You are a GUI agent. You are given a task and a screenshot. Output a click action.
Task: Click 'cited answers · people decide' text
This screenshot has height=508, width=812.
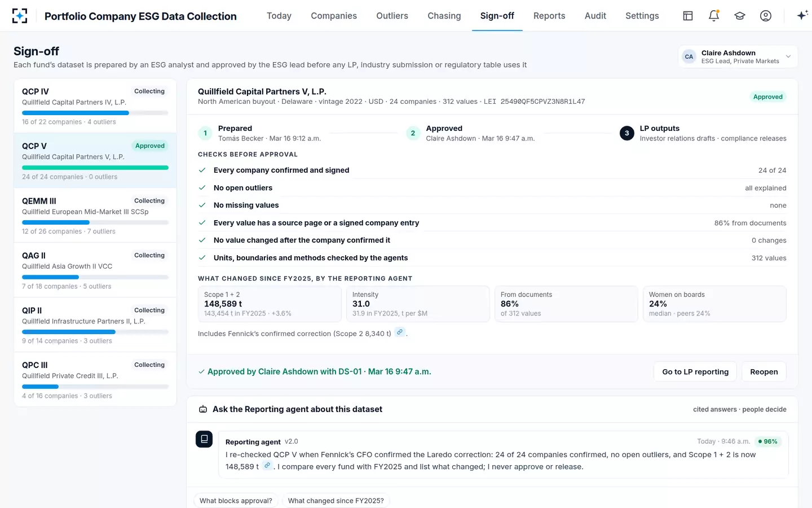click(x=740, y=409)
